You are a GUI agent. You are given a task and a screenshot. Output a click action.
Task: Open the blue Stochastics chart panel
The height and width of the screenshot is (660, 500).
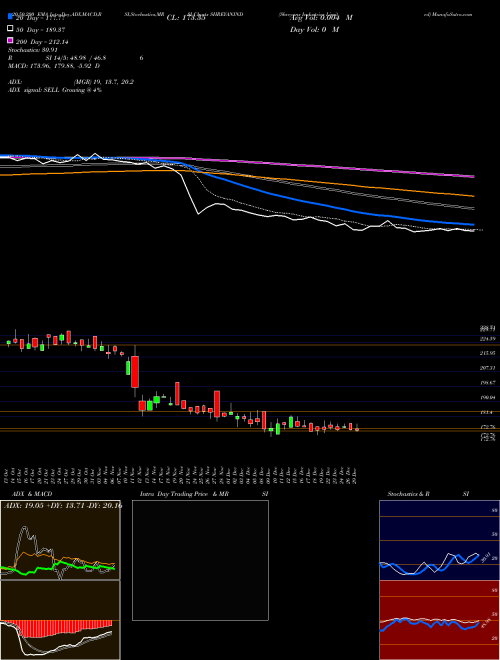(x=439, y=540)
